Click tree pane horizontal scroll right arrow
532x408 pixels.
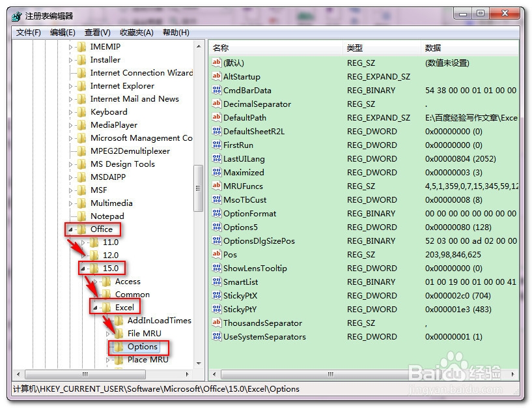coord(188,374)
